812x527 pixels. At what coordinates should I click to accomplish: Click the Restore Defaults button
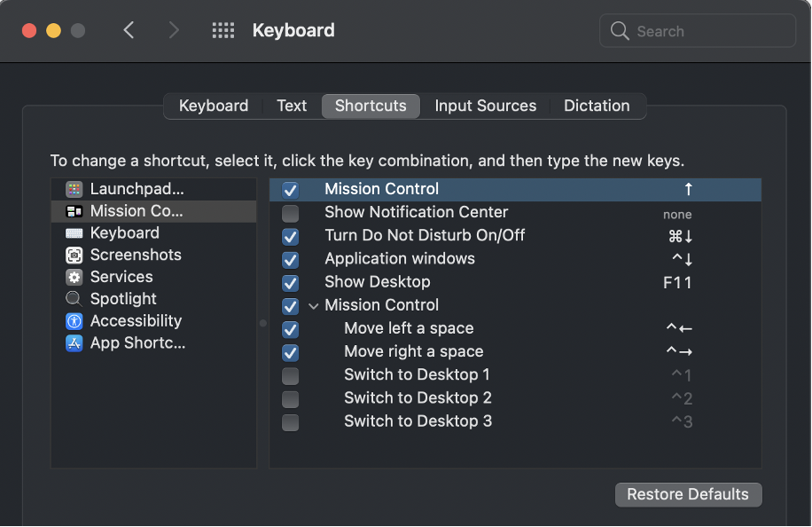tap(688, 494)
